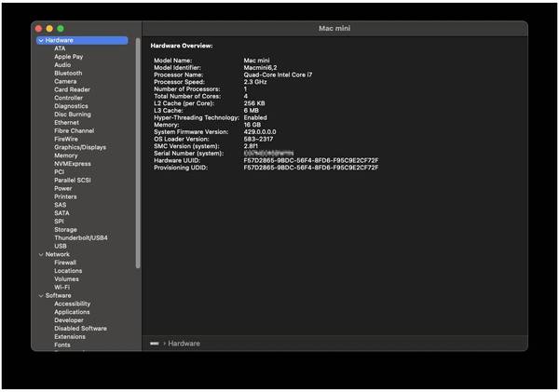
Task: Click the computer icon in path bar
Action: click(155, 344)
